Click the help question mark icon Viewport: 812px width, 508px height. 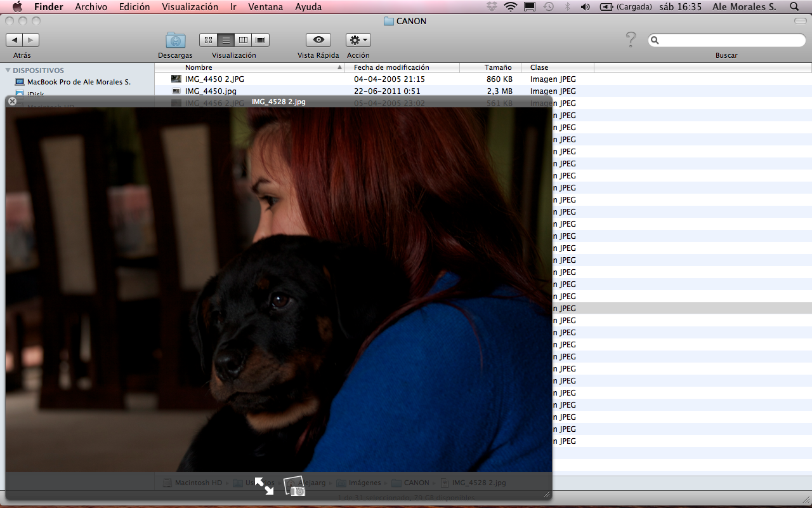tap(631, 40)
